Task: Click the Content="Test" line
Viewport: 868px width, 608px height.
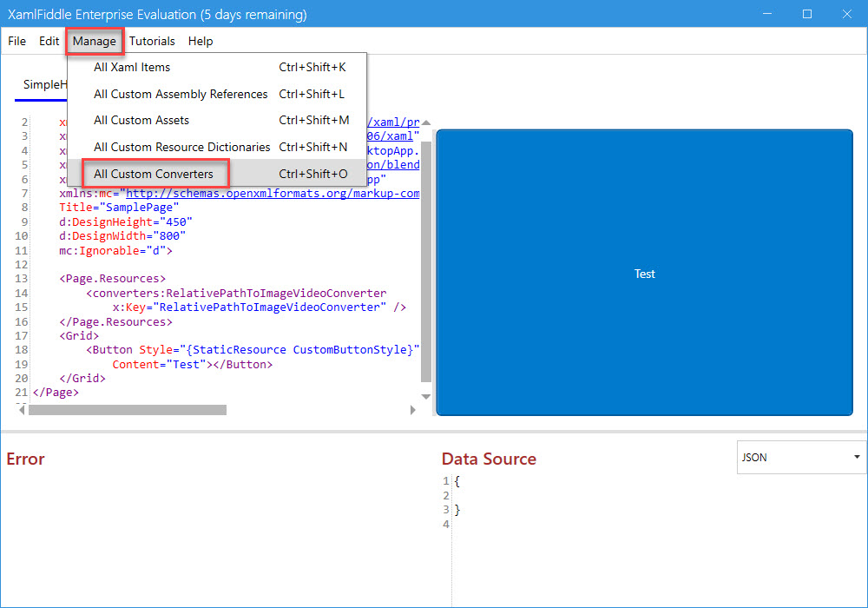Action: 193,364
